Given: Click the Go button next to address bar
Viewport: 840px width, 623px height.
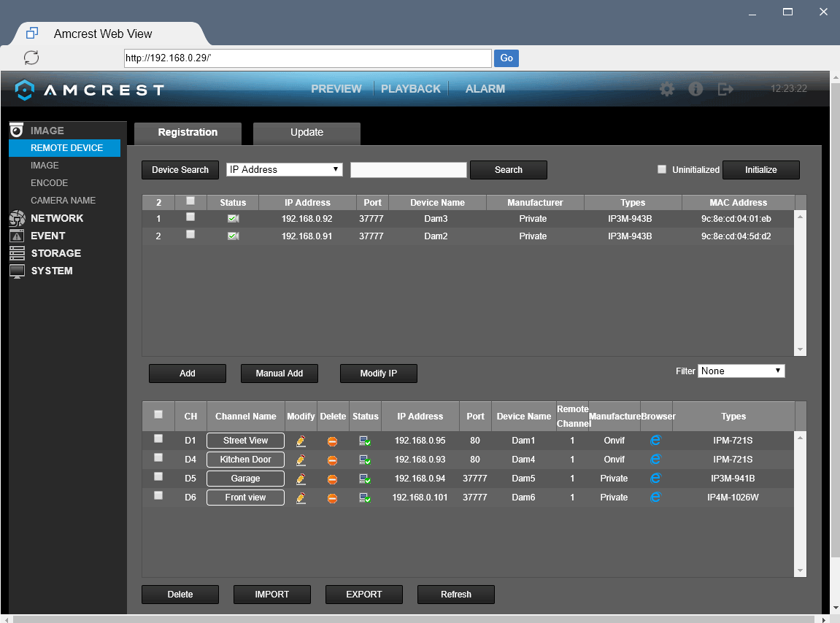Looking at the screenshot, I should (506, 58).
